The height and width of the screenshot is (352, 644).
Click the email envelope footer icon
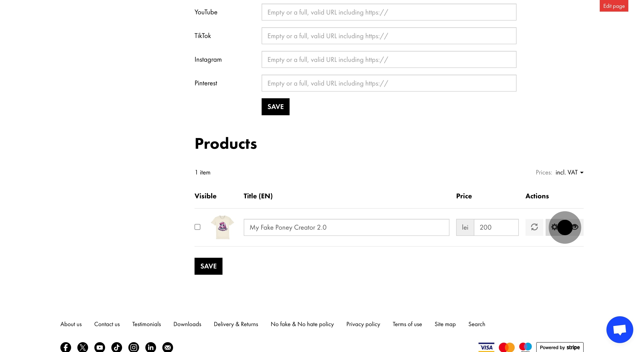click(x=167, y=347)
